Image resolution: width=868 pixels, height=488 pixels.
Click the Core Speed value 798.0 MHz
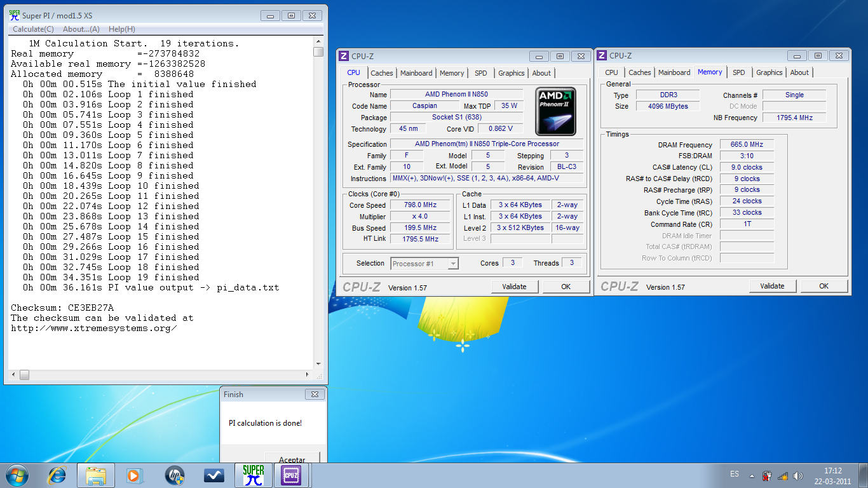pos(421,205)
